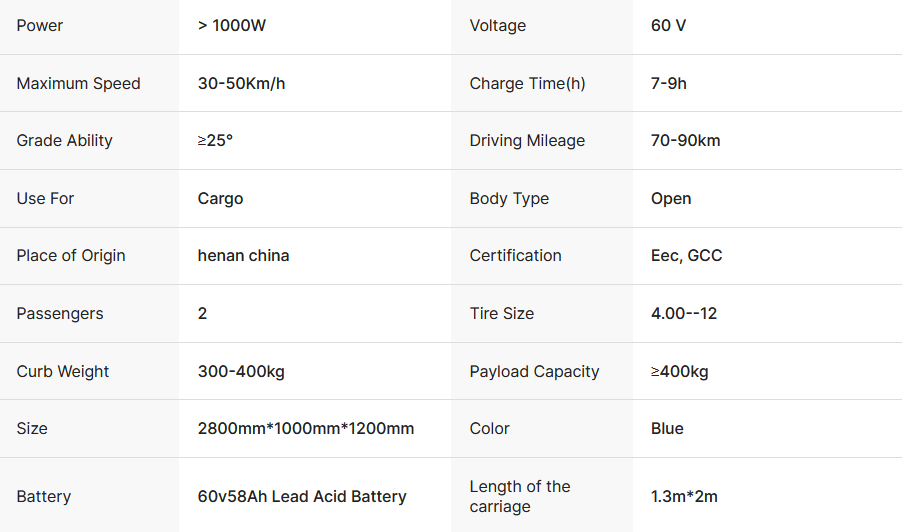Click the Body Type 'Open' value

click(x=671, y=199)
